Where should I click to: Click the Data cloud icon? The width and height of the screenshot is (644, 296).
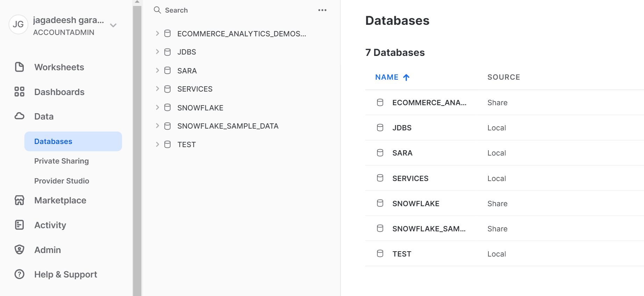pyautogui.click(x=20, y=116)
